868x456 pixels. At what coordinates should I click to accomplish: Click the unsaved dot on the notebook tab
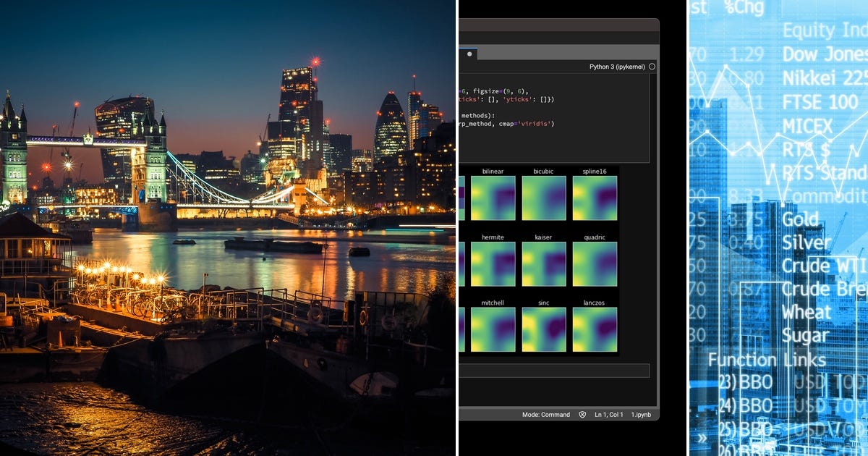[x=469, y=54]
